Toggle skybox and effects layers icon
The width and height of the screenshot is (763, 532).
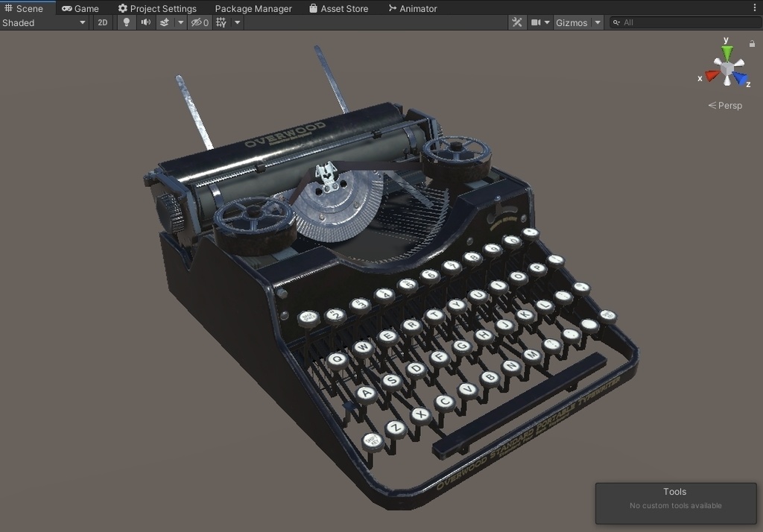coord(165,22)
